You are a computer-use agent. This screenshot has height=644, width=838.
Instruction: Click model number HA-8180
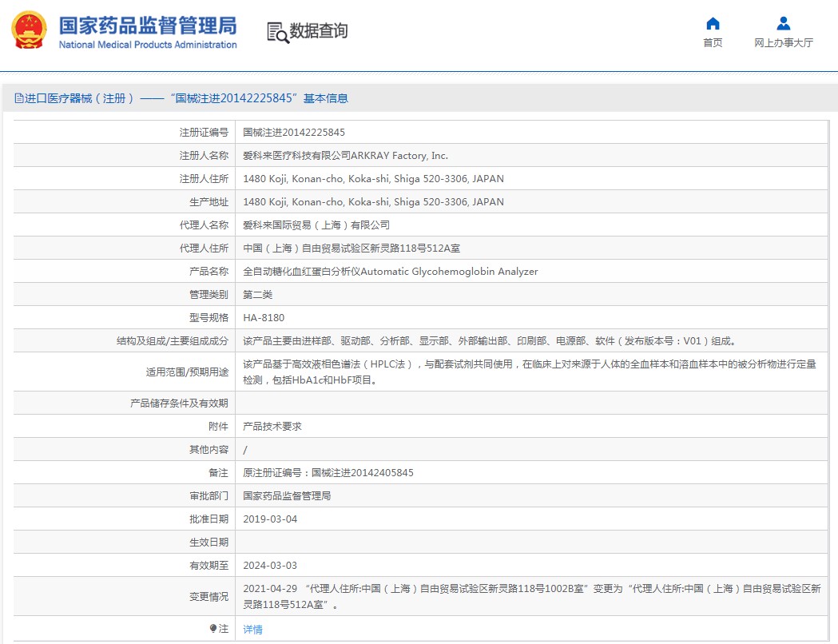(264, 317)
